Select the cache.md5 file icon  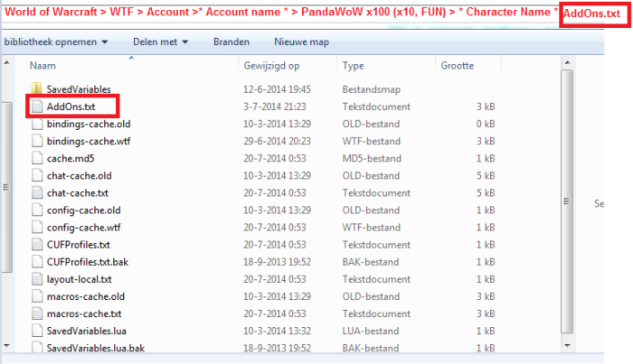37,158
